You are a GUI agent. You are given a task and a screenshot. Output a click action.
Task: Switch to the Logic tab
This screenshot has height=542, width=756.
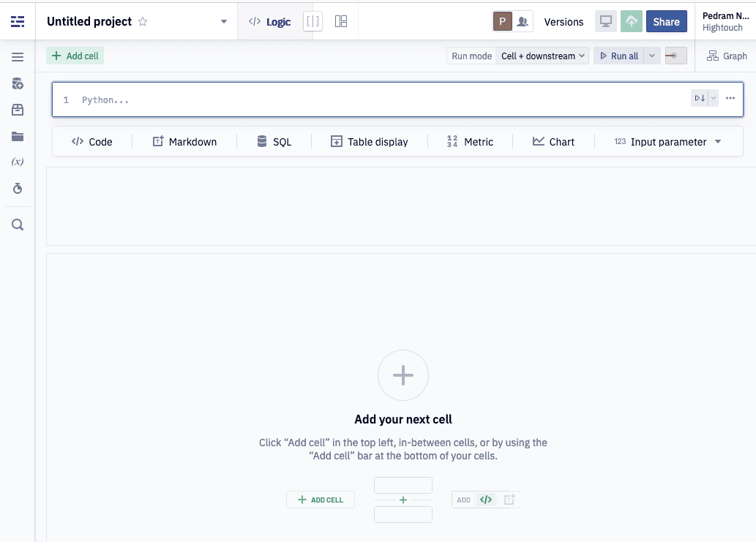[269, 22]
